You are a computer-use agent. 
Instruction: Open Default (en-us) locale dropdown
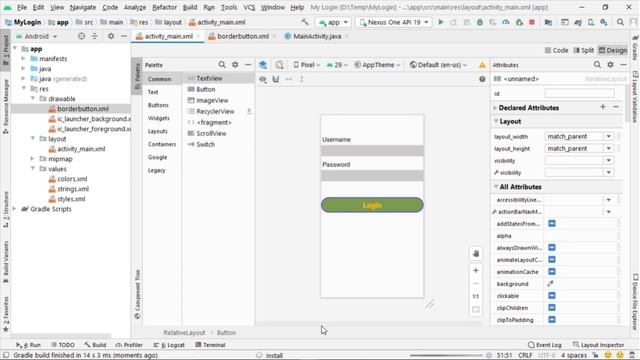tap(438, 65)
